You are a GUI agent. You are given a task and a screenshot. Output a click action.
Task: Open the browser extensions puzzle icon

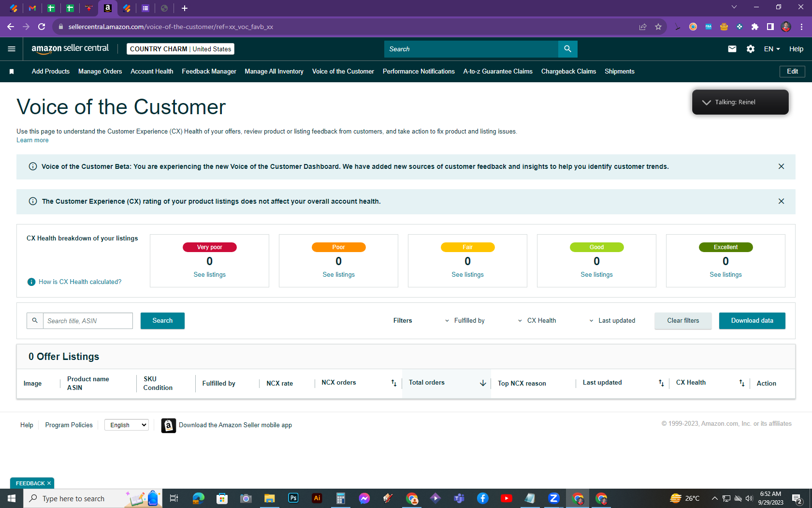click(x=755, y=27)
